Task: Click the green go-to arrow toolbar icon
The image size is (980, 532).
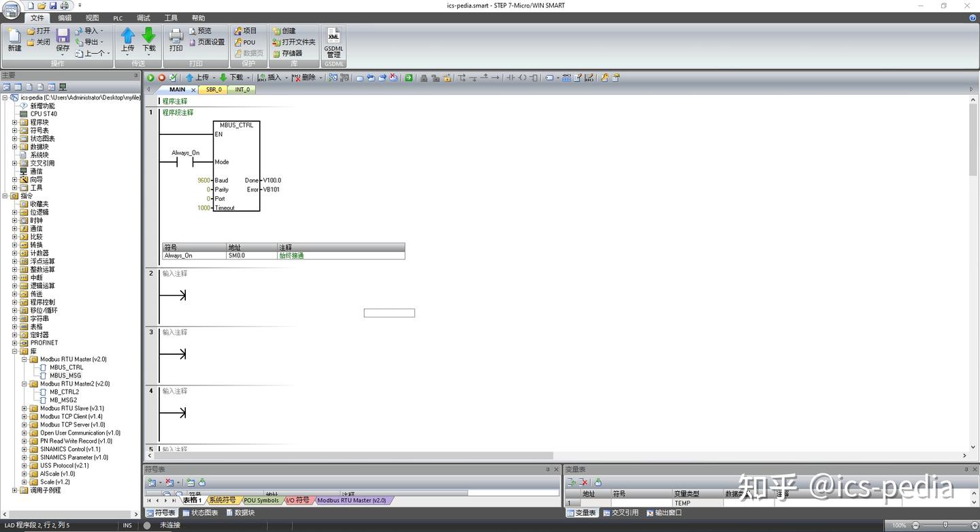Action: point(408,78)
